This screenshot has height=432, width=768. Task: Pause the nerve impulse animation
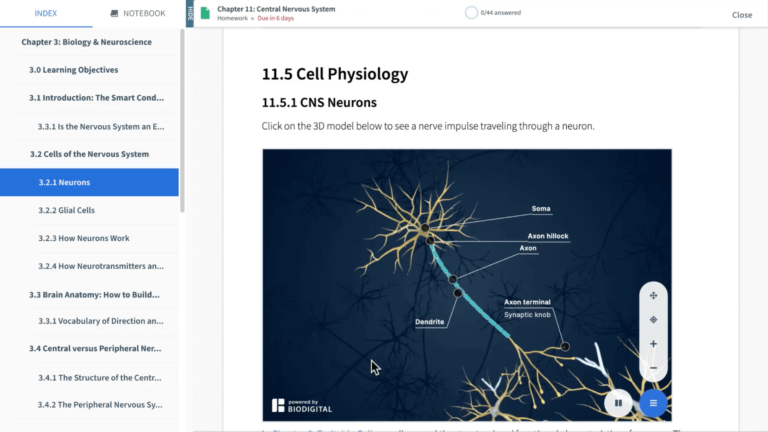(x=618, y=403)
